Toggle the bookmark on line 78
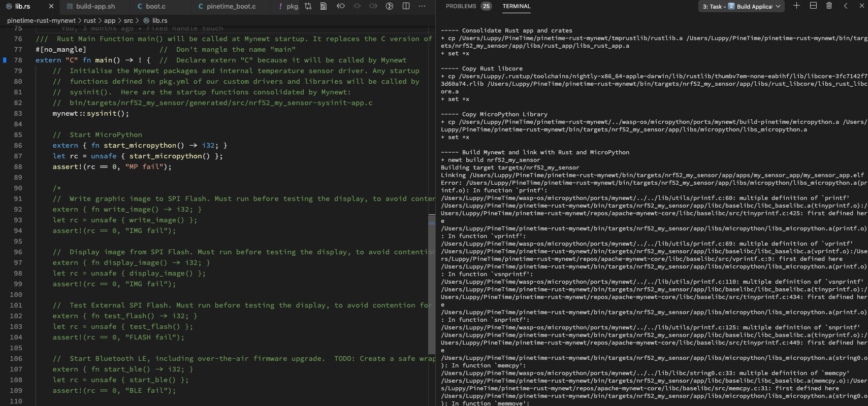The height and width of the screenshot is (406, 868). coord(5,60)
